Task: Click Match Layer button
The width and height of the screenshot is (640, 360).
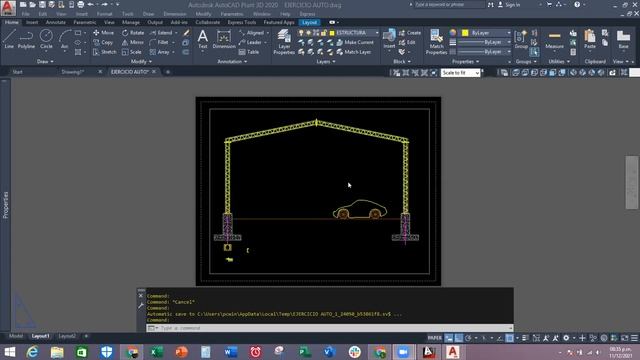Action: 353,52
